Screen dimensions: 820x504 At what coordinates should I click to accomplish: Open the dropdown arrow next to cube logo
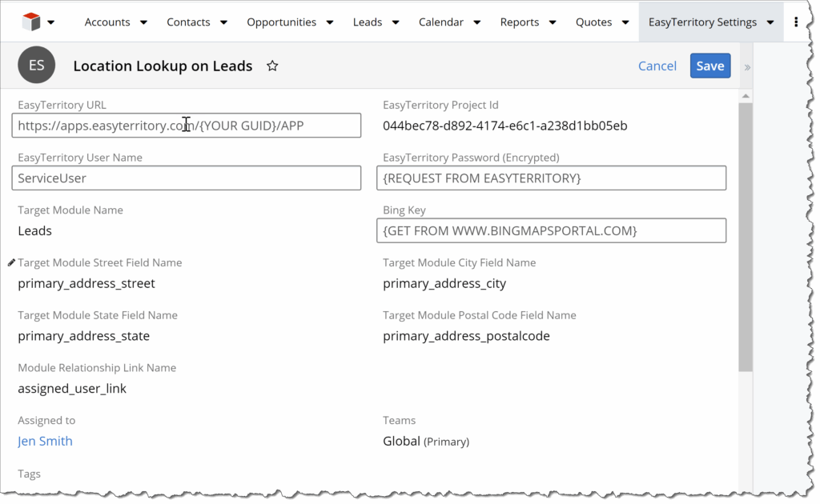point(51,22)
